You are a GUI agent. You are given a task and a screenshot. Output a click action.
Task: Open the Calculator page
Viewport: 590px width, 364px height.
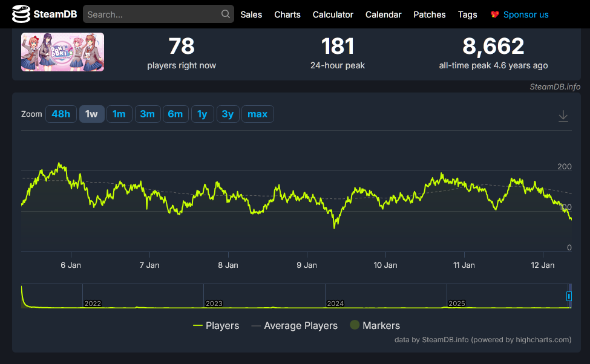(x=333, y=15)
